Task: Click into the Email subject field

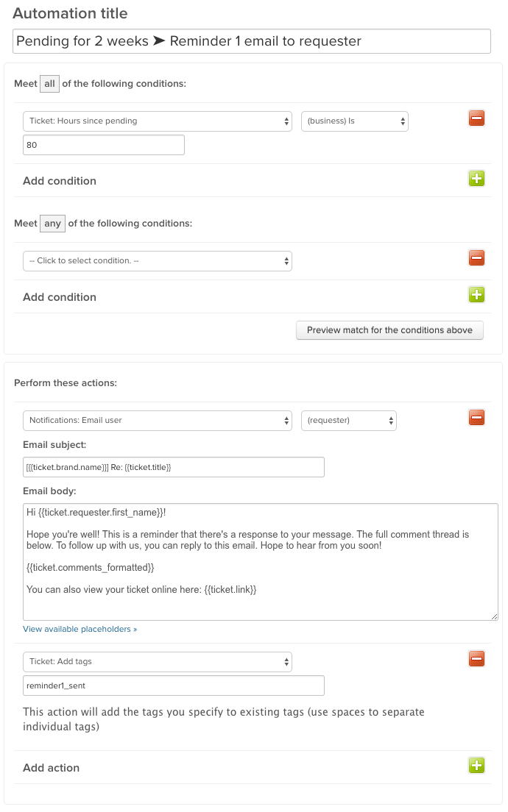Action: 174,467
